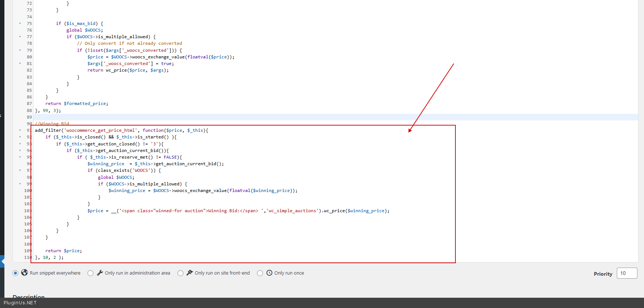This screenshot has width=644, height=308.
Task: Collapse the class_exists block at line 97
Action: (x=20, y=170)
